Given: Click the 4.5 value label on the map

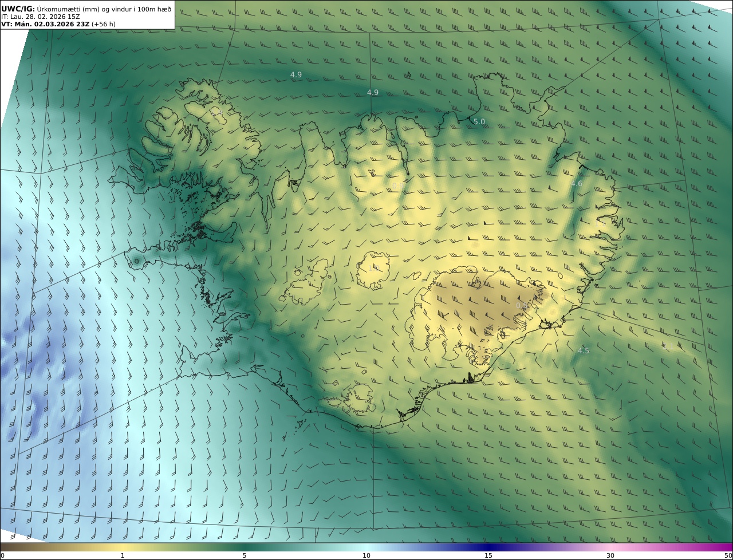Looking at the screenshot, I should pyautogui.click(x=583, y=350).
